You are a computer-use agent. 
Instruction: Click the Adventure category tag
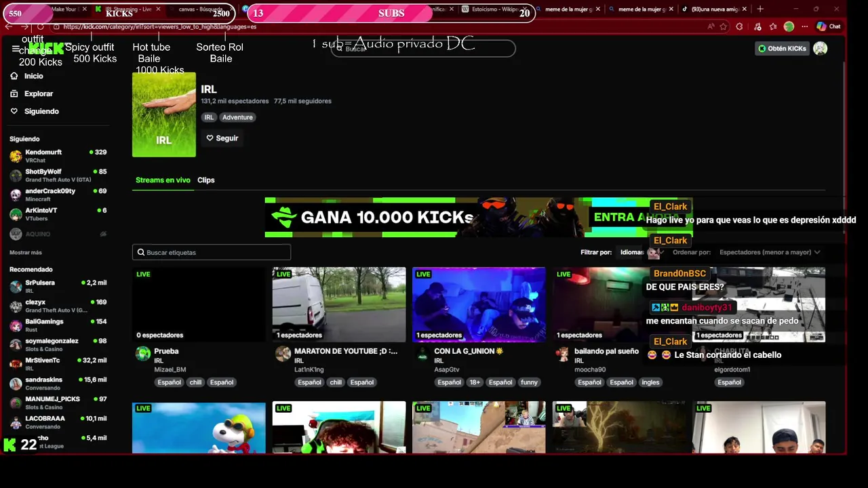coord(237,117)
